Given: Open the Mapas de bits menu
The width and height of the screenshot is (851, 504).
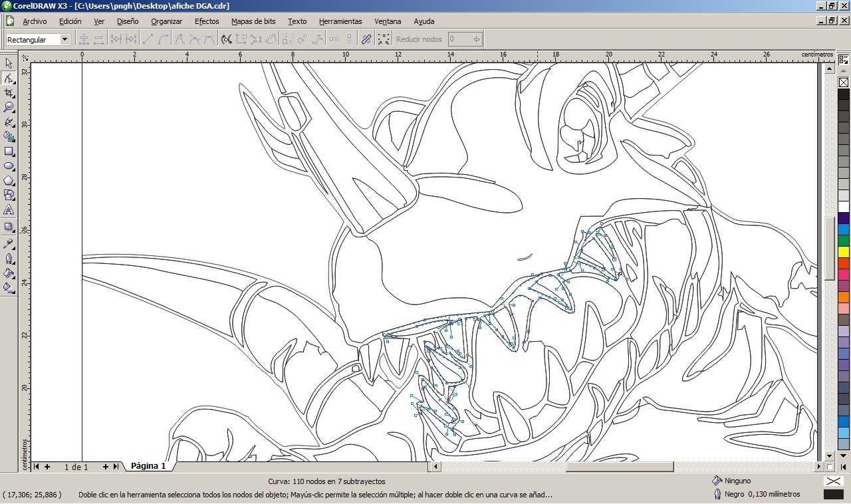Looking at the screenshot, I should tap(253, 21).
